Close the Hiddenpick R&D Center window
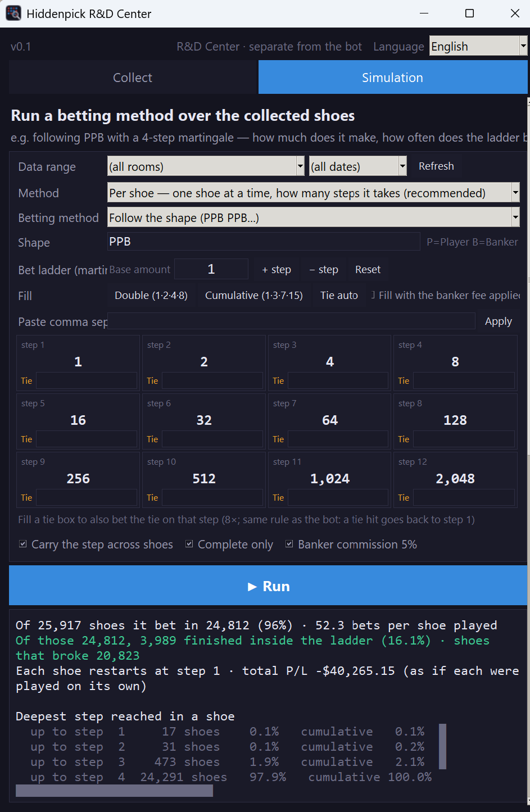Image resolution: width=530 pixels, height=812 pixels. pos(514,13)
